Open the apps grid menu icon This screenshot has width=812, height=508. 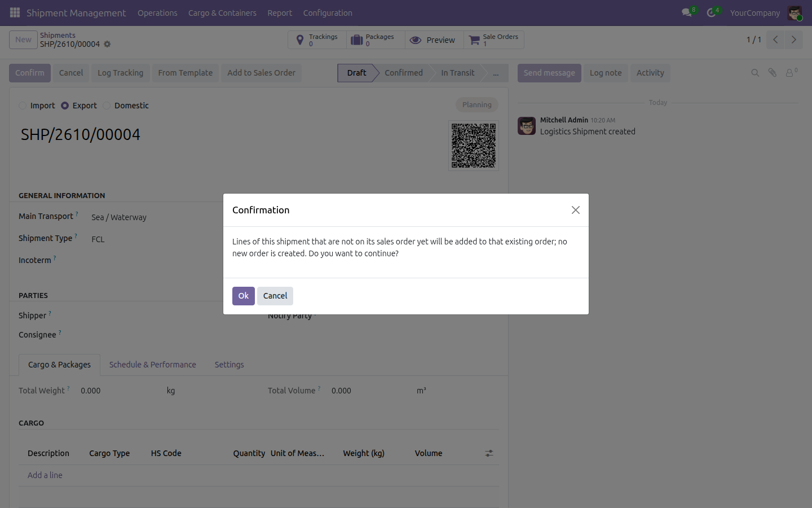click(x=15, y=12)
